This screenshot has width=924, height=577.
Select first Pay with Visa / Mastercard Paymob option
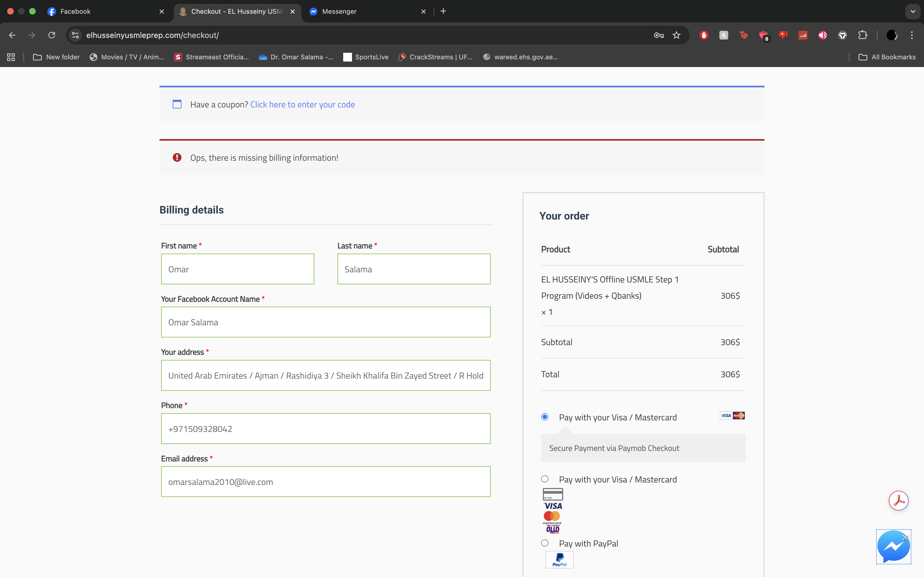pyautogui.click(x=545, y=417)
